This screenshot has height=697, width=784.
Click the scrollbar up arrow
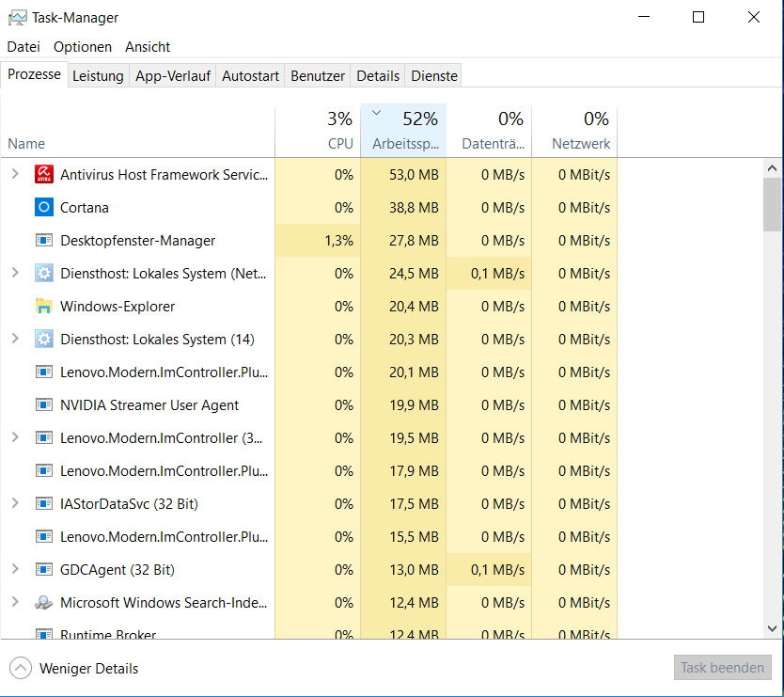click(772, 168)
